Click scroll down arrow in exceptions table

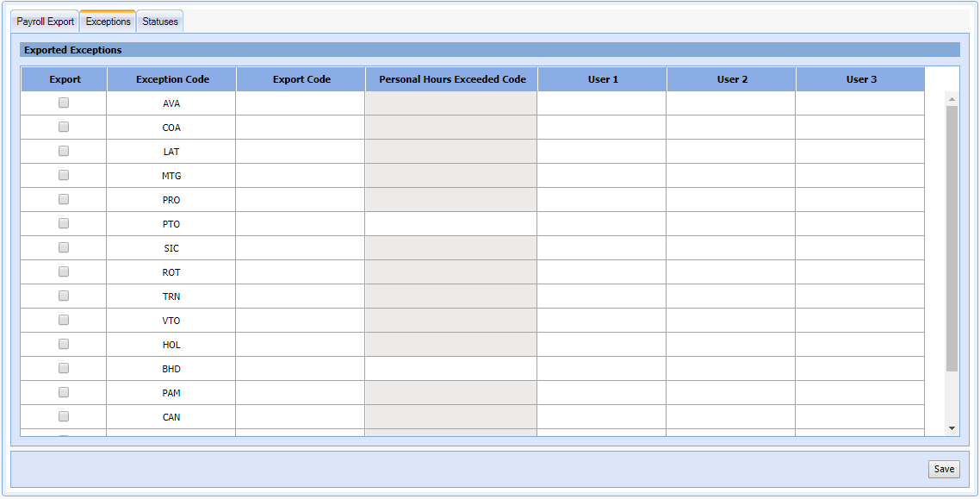coord(952,427)
